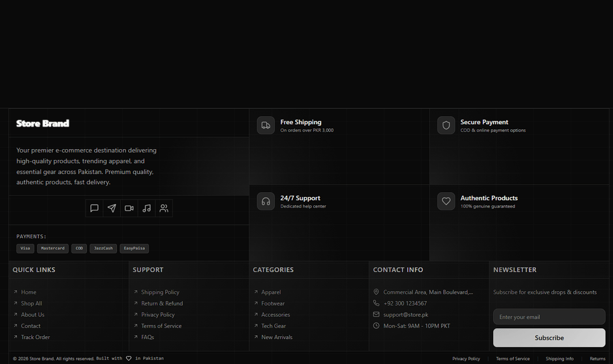Open the FAQs link
The image size is (613, 364).
148,337
